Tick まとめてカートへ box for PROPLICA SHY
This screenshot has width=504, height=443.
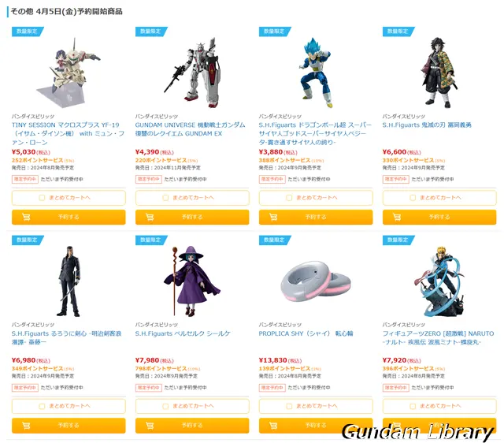(289, 406)
